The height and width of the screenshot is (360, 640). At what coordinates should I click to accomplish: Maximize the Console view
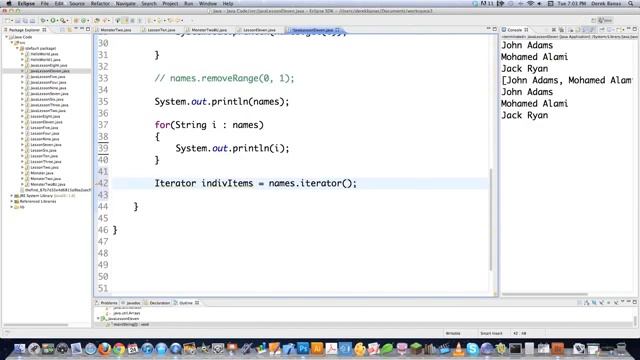[x=634, y=29]
